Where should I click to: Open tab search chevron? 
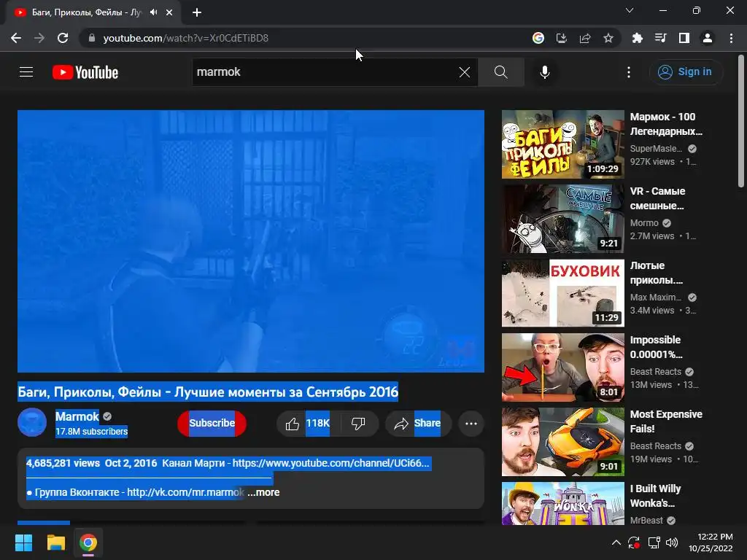click(630, 10)
